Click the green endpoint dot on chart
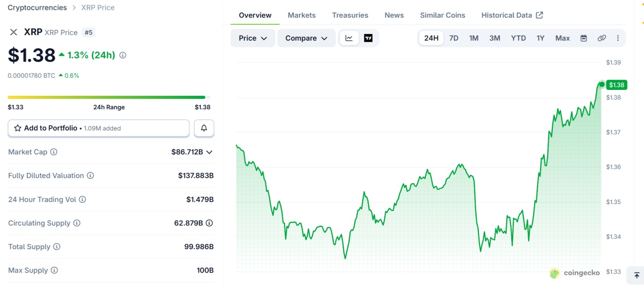The width and height of the screenshot is (644, 287). coord(602,84)
